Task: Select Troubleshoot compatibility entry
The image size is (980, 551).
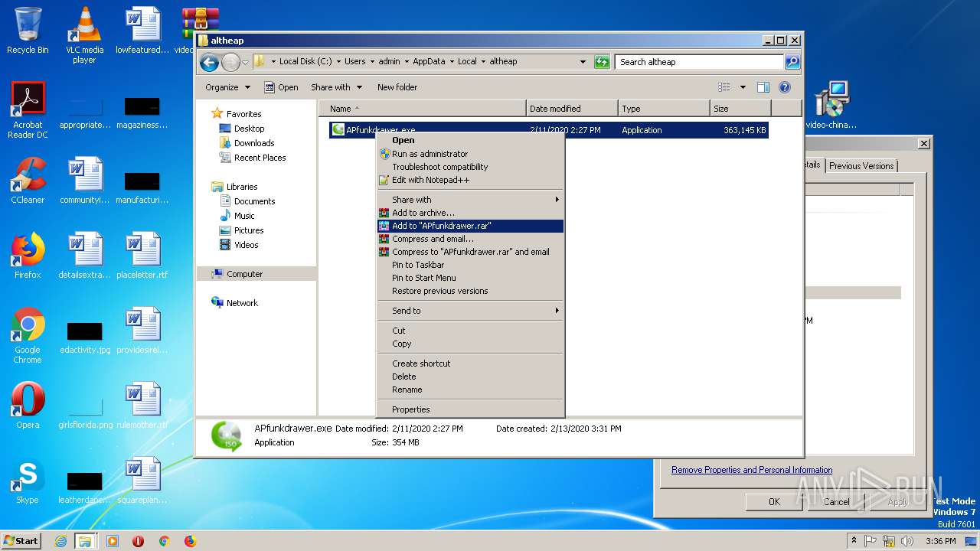Action: coord(470,167)
